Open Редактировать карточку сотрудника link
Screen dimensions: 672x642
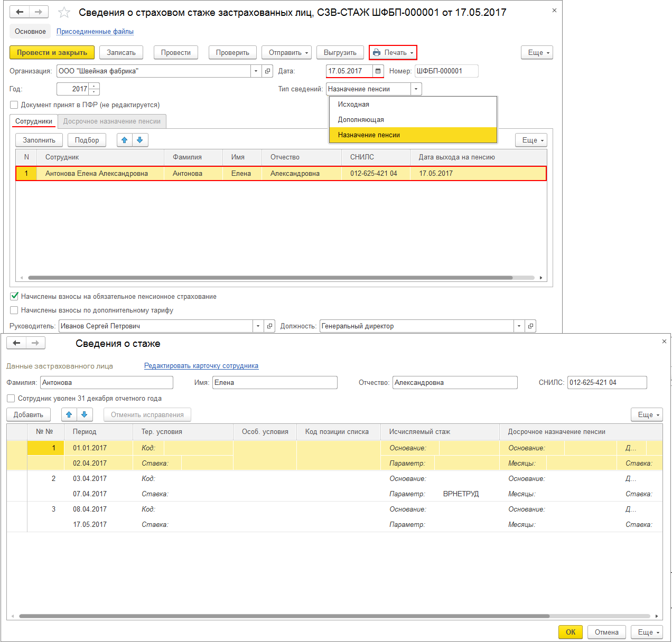coord(201,366)
